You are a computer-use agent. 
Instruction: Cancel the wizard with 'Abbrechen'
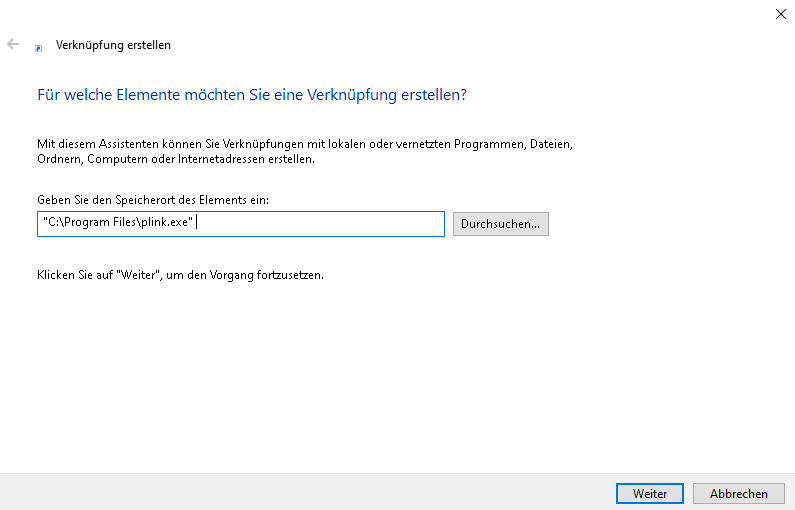(x=739, y=493)
